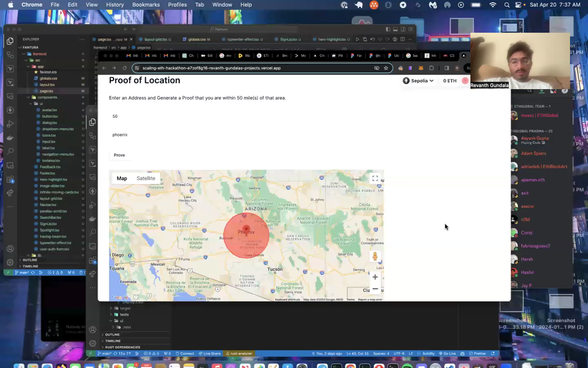Select moaaz | ETHGlobal in Discord member list
Viewport: 588px width, 368px height.
(x=539, y=116)
